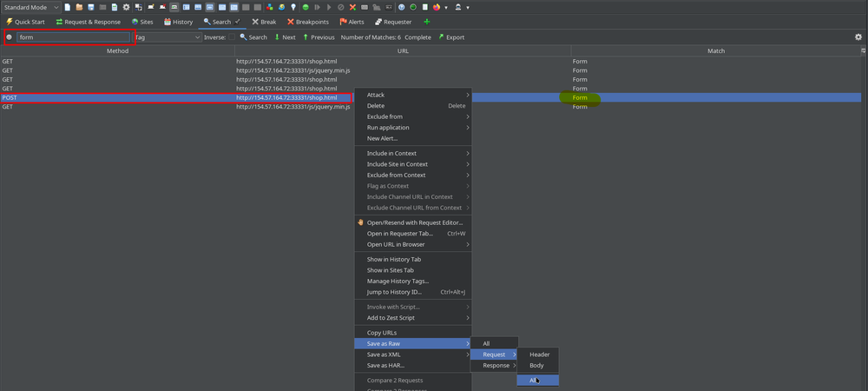The width and height of the screenshot is (868, 391).
Task: Choose New Alert... in the context menu
Action: pos(412,138)
